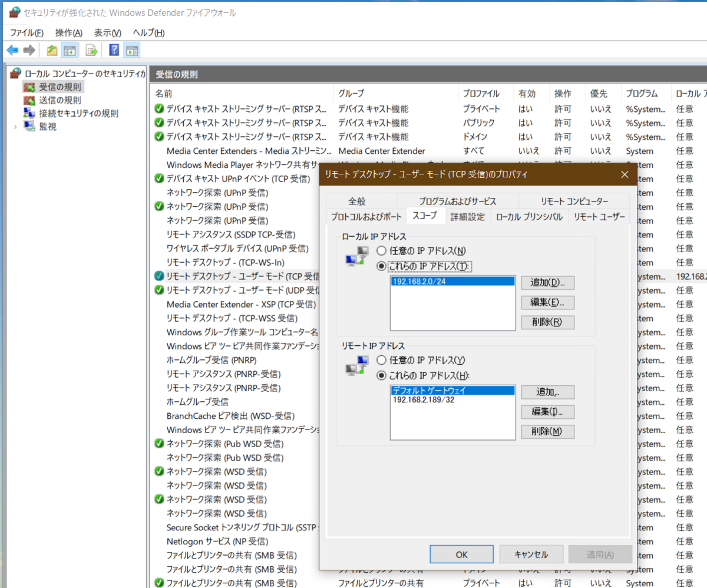707x588 pixels.
Task: Sort by プログラム column header
Action: pos(646,93)
